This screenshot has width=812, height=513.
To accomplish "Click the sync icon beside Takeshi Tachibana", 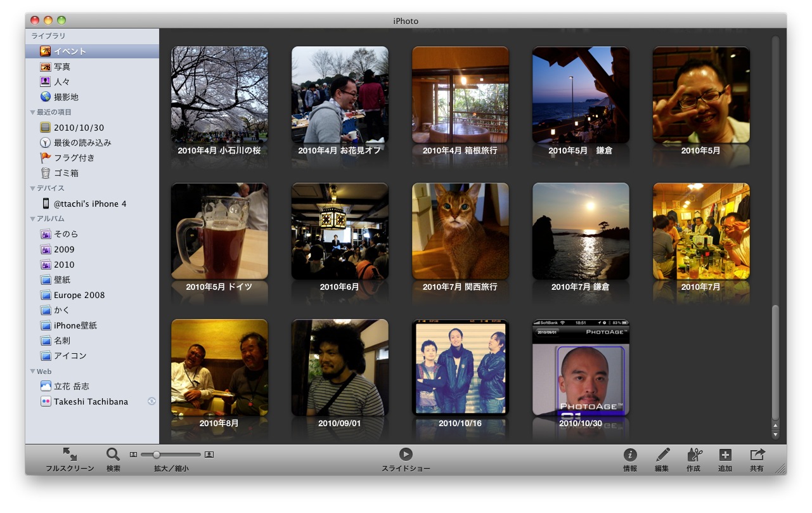I will coord(151,401).
